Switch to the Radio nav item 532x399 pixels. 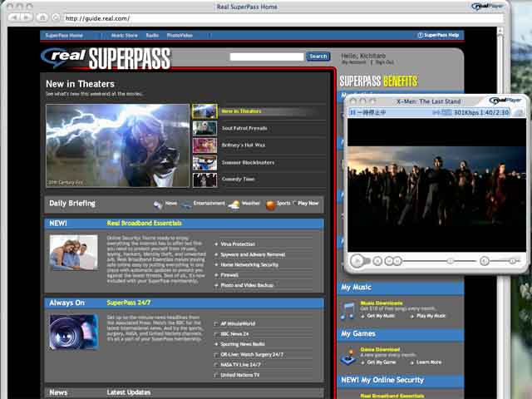click(152, 35)
